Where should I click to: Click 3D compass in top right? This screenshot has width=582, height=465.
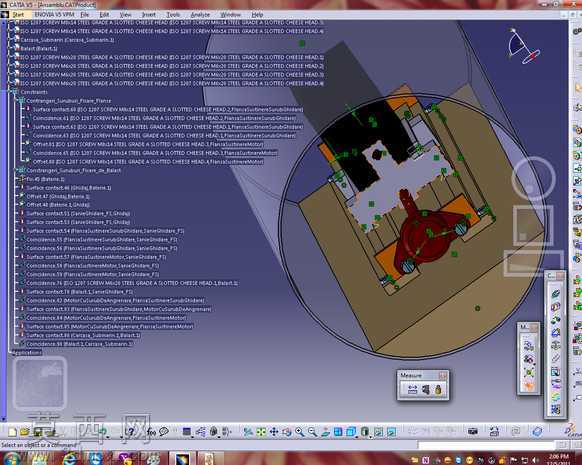(x=523, y=47)
